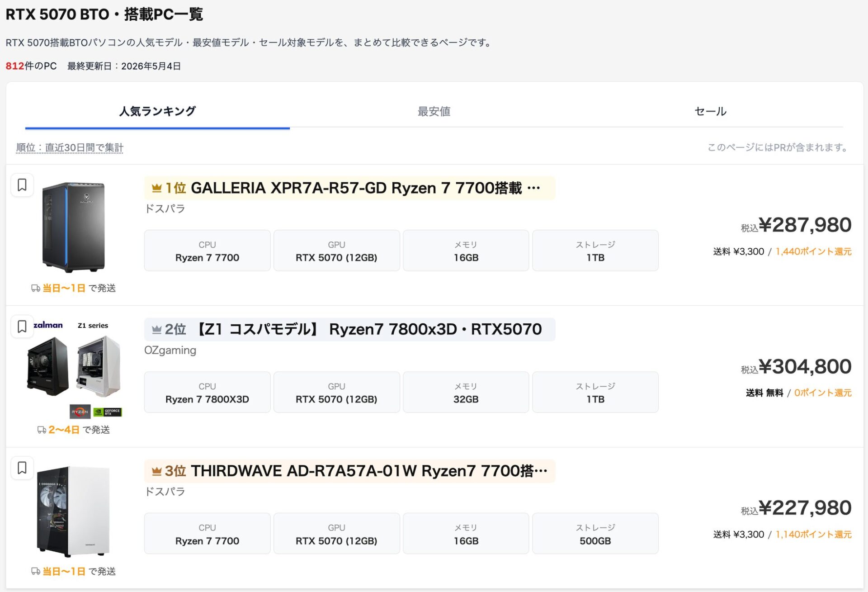Click the このページにはPRが含まれます notice
Screen dimensions: 868x592
click(x=778, y=147)
